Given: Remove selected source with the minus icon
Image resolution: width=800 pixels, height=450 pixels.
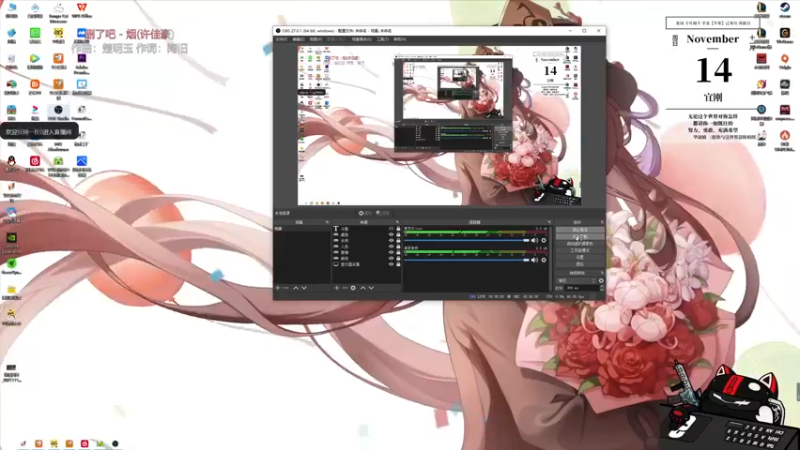Looking at the screenshot, I should coord(345,288).
